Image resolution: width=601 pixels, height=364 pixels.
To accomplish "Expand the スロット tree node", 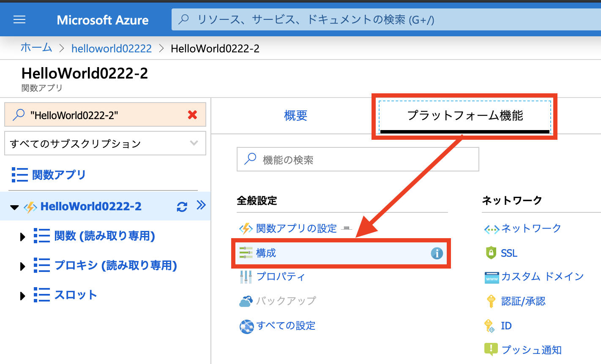I will pos(23,296).
